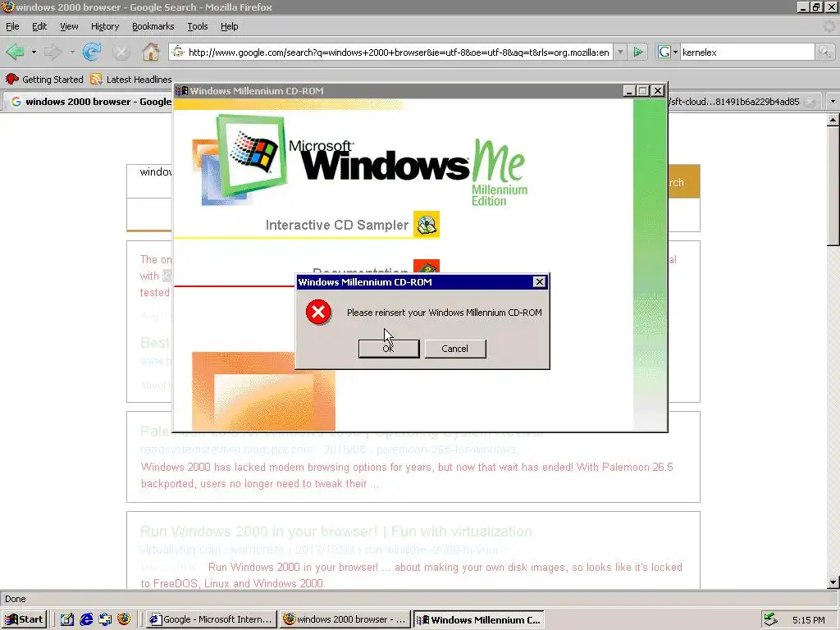Click Show Desktop quick launch icon
Image resolution: width=840 pixels, height=630 pixels.
click(67, 619)
